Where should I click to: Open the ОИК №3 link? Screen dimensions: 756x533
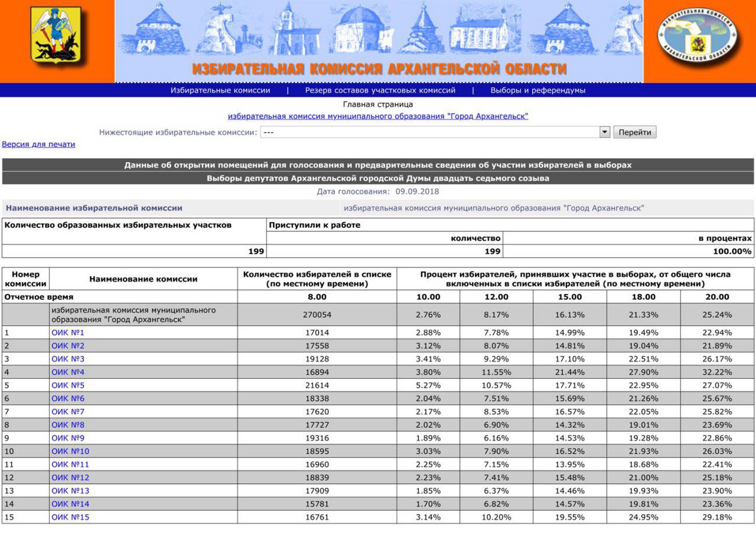(x=68, y=359)
